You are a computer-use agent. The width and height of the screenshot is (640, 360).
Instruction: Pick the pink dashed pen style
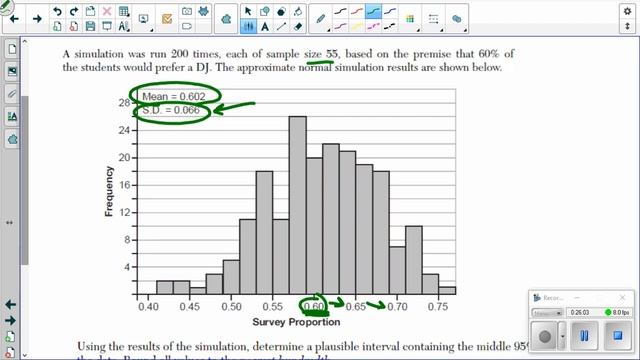373,27
